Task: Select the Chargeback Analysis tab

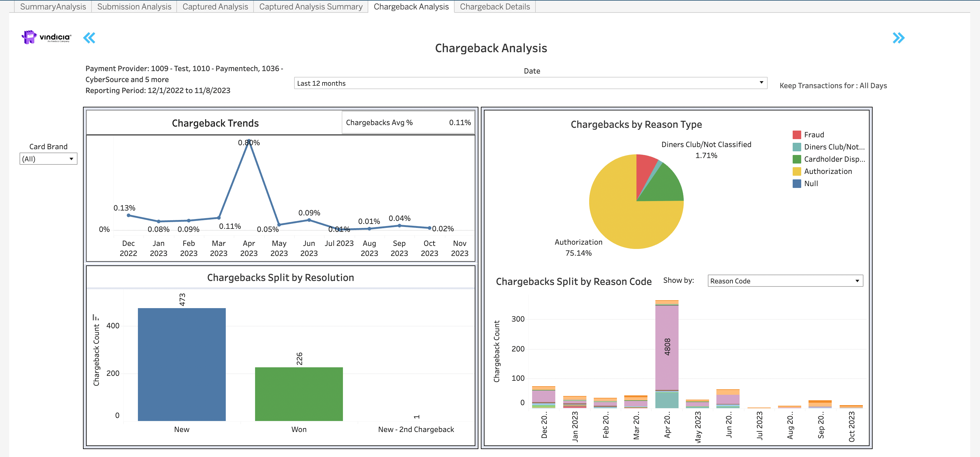Action: pos(411,6)
